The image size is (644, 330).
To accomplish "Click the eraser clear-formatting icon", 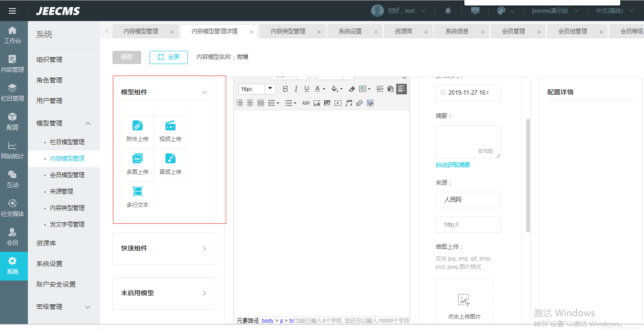I will pos(351,89).
